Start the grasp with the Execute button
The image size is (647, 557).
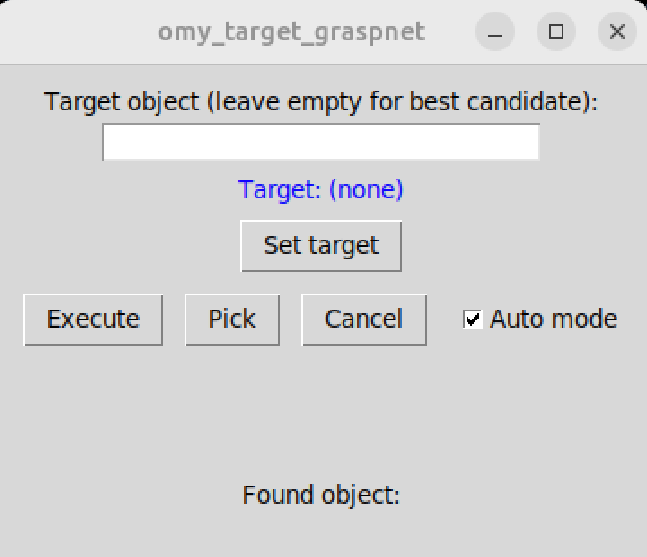click(x=93, y=320)
